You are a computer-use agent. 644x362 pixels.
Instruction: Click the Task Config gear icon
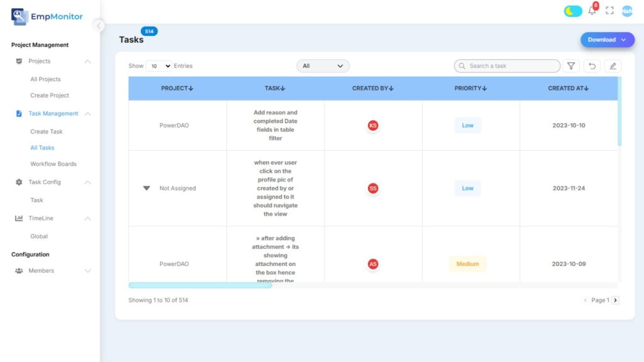tap(19, 182)
